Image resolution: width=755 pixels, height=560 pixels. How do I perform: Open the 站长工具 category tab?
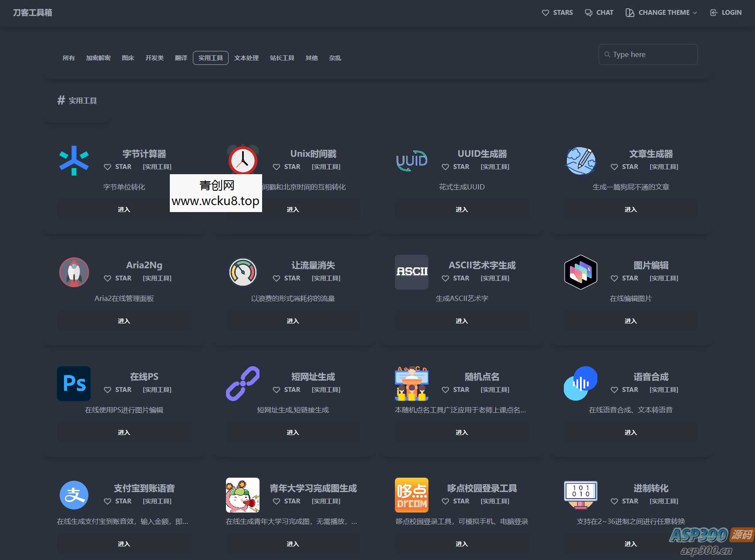click(282, 57)
